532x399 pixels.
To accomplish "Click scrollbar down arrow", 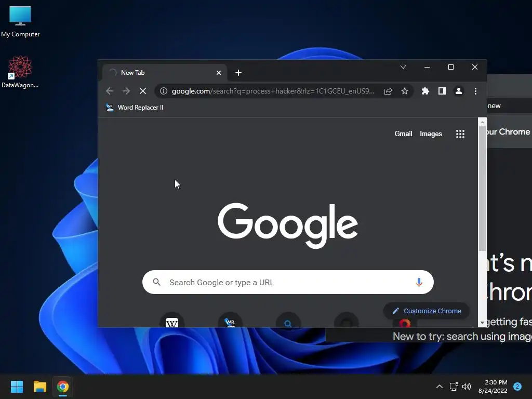I will click(482, 323).
